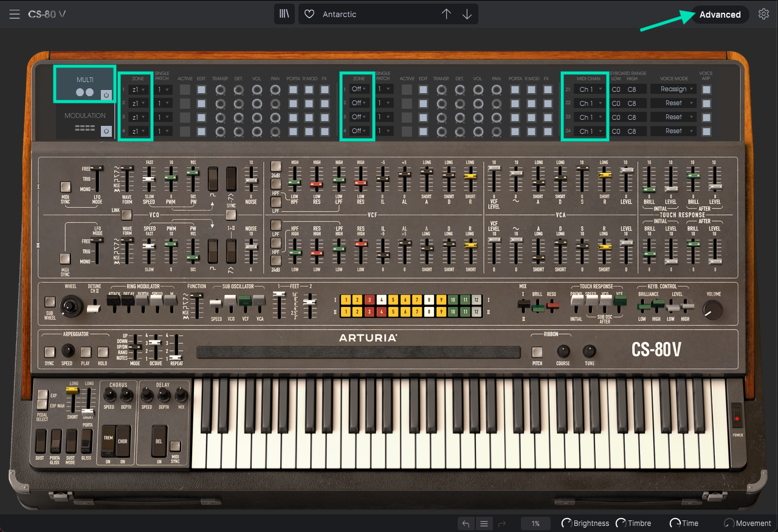Toggle the MULTI section power button
778x532 pixels.
(x=106, y=96)
